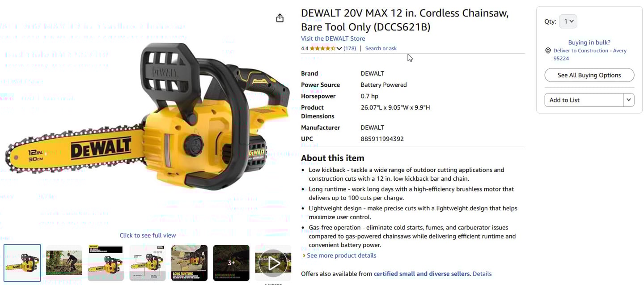
Task: Click See All Buying Options button
Action: tap(589, 75)
